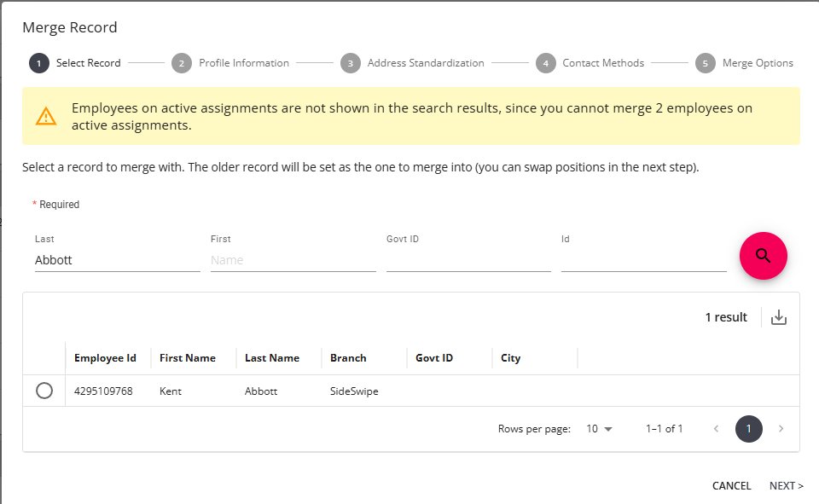The width and height of the screenshot is (819, 504).
Task: Click the Profile Information step label
Action: coord(244,63)
